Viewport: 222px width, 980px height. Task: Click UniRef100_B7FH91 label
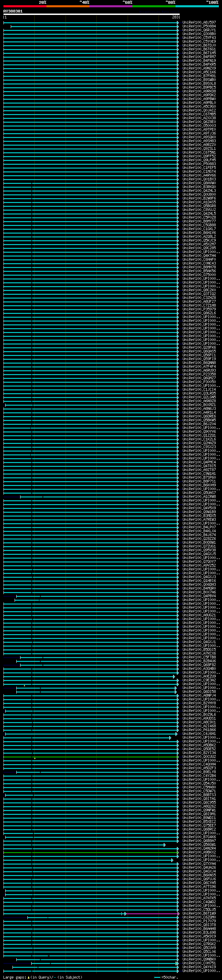coord(199,76)
